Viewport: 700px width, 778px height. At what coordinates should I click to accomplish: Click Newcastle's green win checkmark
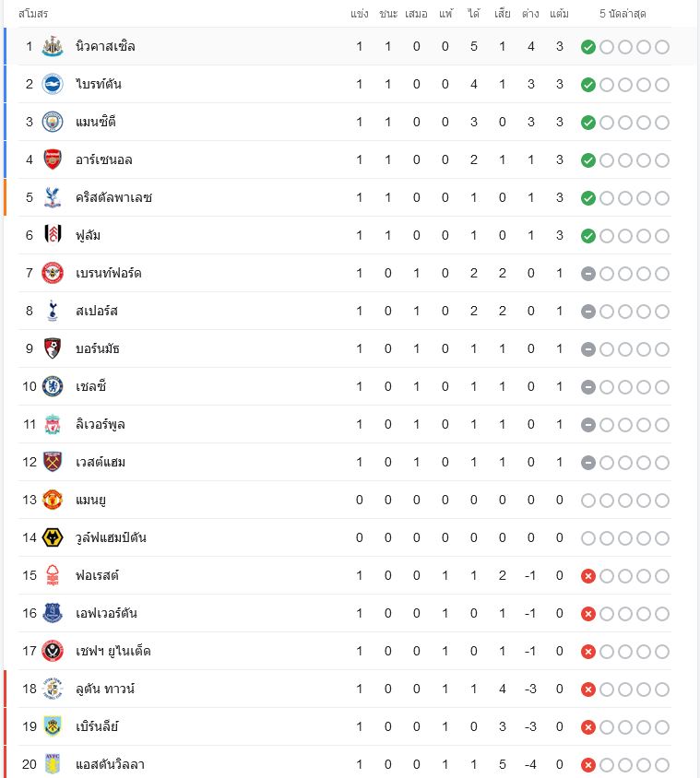(x=588, y=47)
